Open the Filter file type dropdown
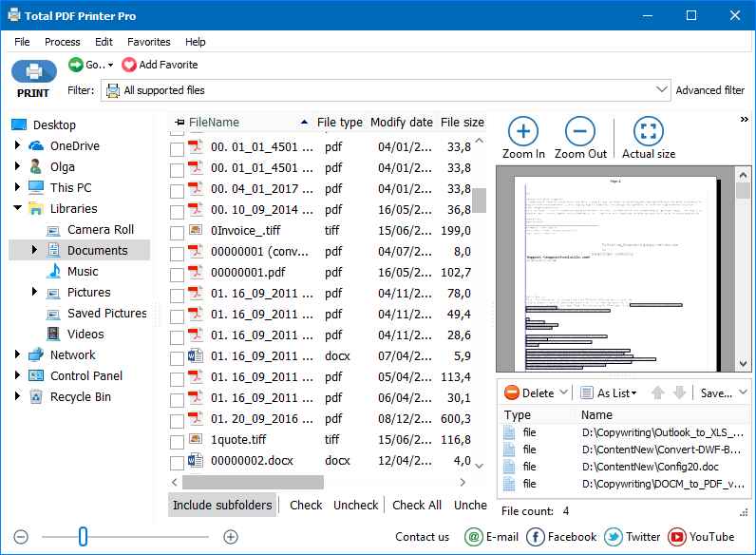This screenshot has height=555, width=756. 662,90
